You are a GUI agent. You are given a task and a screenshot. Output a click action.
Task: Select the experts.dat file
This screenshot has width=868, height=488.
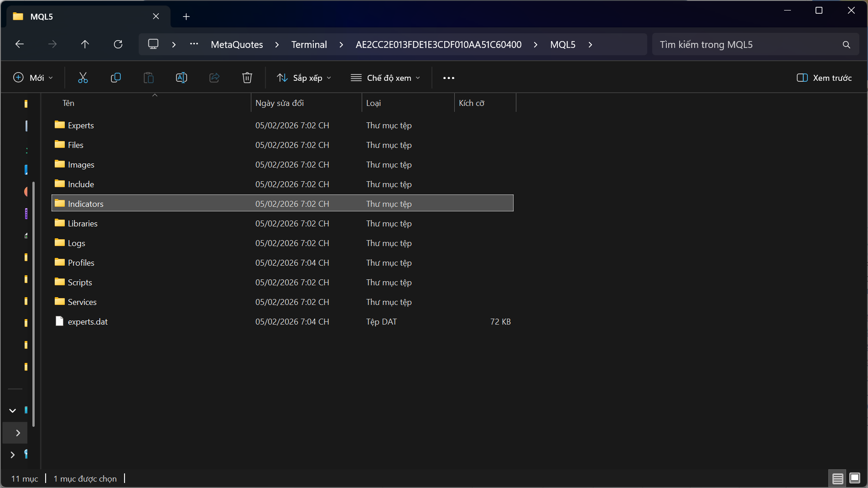pyautogui.click(x=282, y=321)
